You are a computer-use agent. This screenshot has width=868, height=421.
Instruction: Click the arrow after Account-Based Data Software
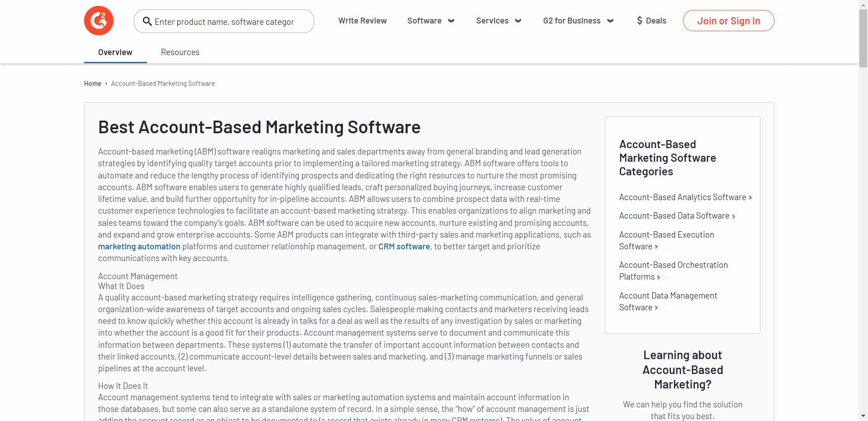coord(733,216)
